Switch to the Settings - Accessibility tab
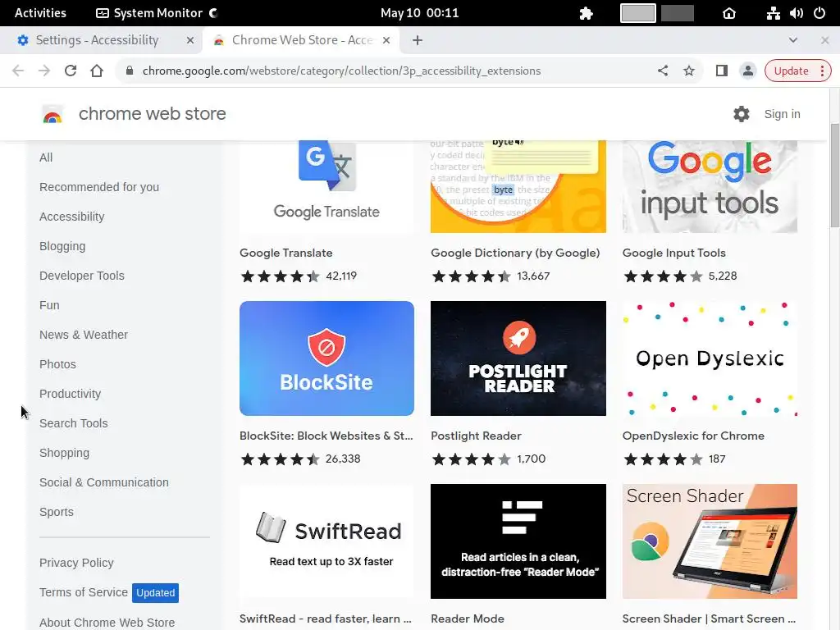Image resolution: width=840 pixels, height=630 pixels. point(101,40)
